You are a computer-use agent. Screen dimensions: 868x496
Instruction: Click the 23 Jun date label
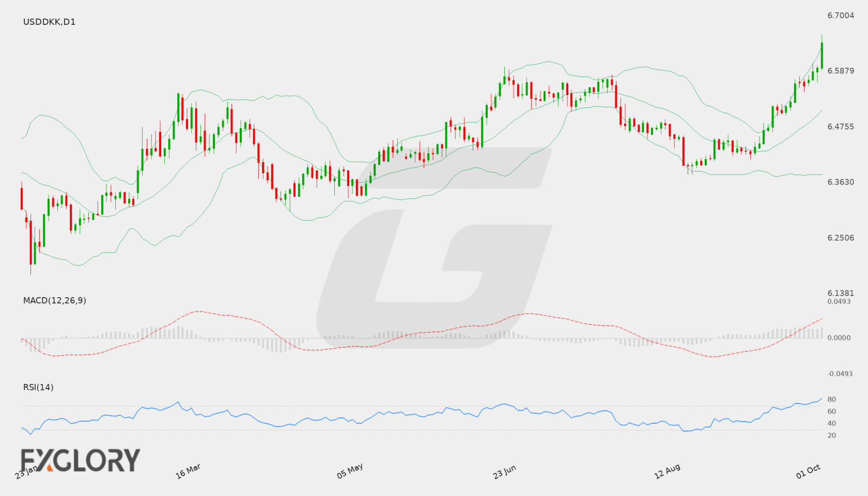point(504,472)
